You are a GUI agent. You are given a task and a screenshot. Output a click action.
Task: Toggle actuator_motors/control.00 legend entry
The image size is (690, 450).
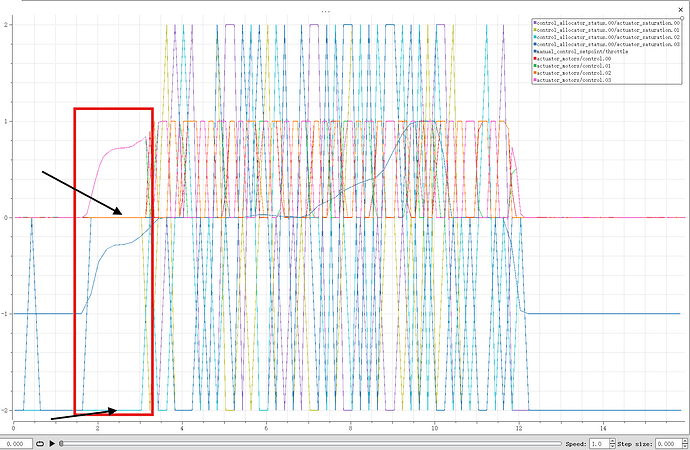(573, 59)
